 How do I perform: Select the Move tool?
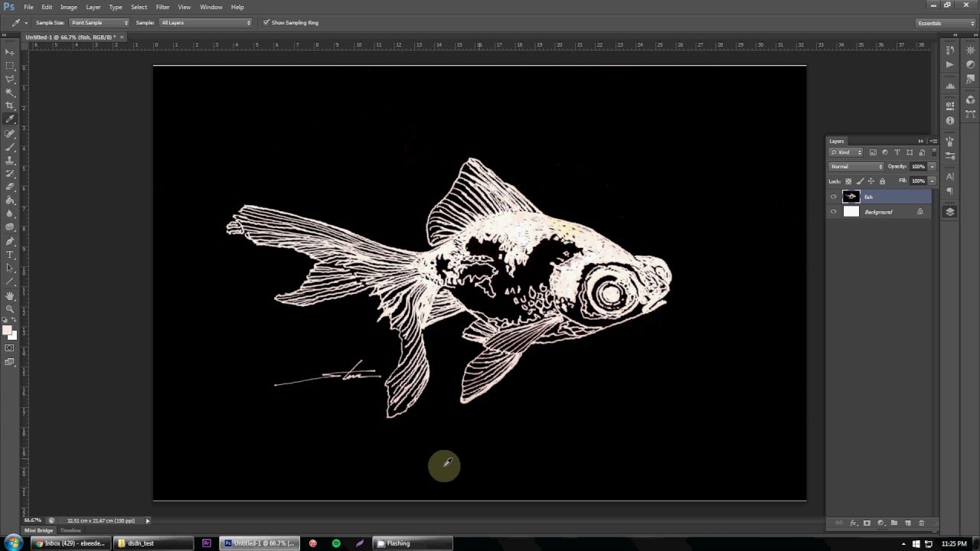coord(10,52)
